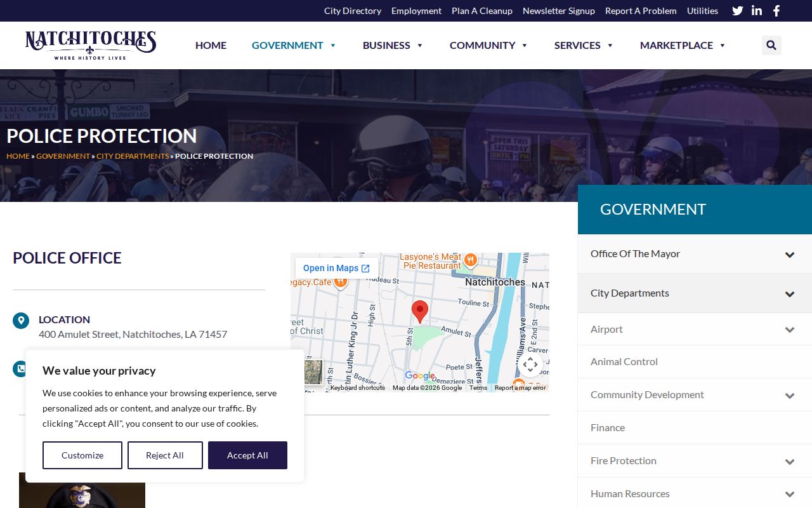Go to City Directory link
Image resolution: width=812 pixels, height=508 pixels.
click(353, 11)
